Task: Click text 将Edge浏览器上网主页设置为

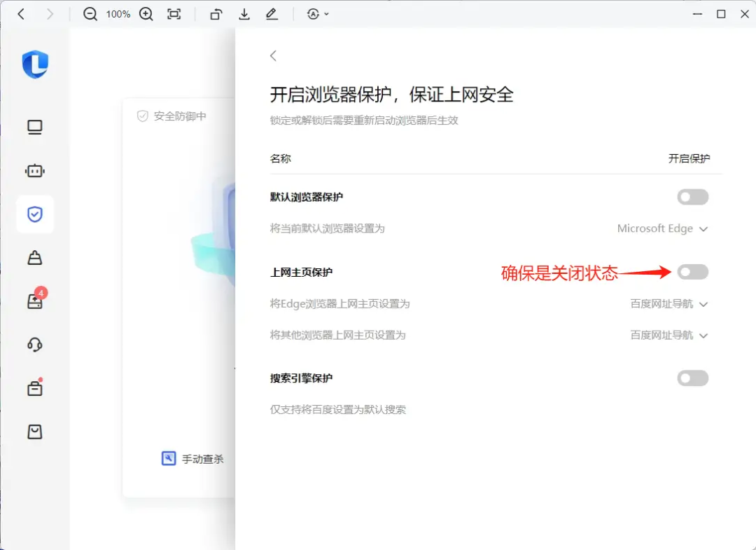Action: tap(340, 304)
